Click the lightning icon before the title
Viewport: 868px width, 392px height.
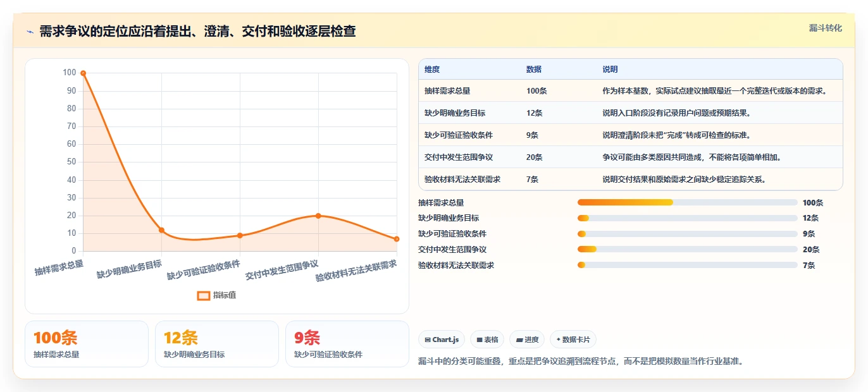point(30,32)
